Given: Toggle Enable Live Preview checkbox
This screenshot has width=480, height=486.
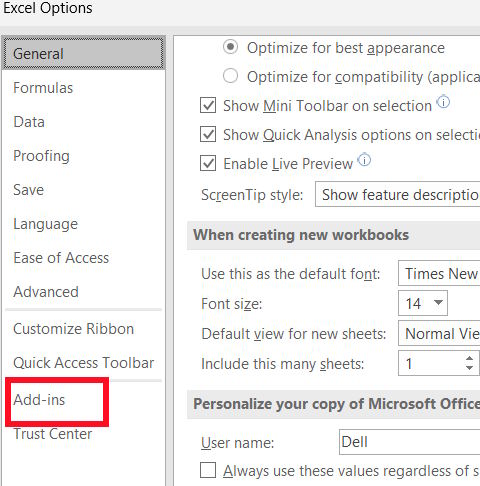Looking at the screenshot, I should [x=208, y=163].
